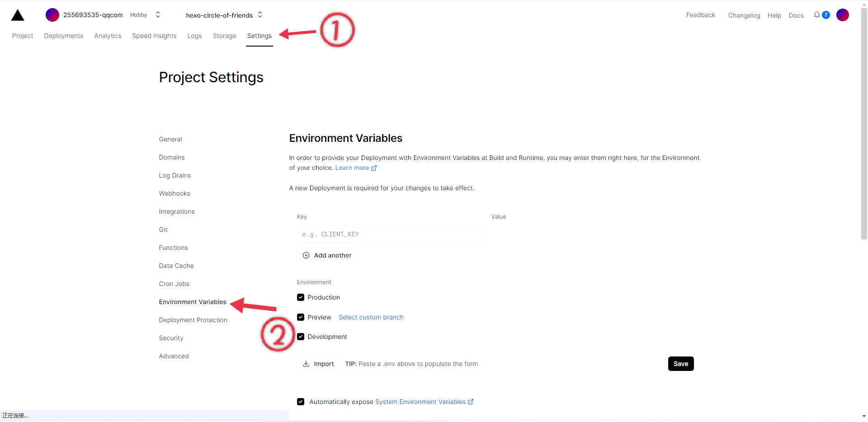
Task: Click the Import download icon
Action: click(x=306, y=364)
